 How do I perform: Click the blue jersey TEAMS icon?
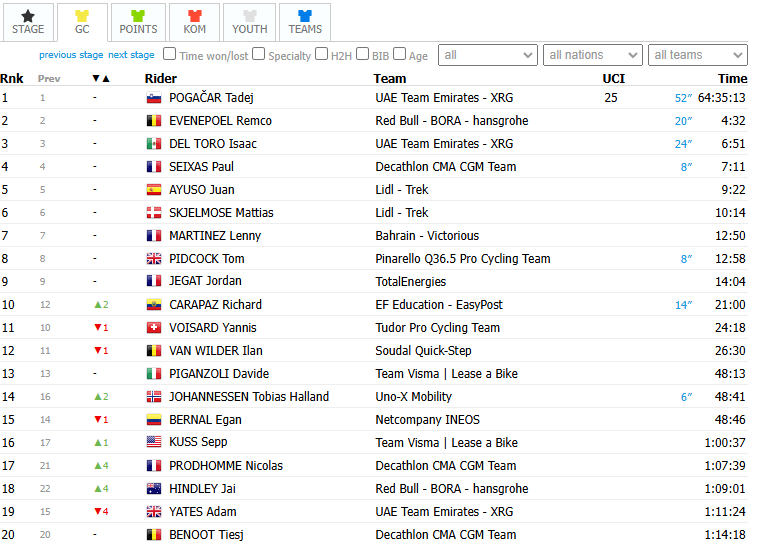coord(305,16)
